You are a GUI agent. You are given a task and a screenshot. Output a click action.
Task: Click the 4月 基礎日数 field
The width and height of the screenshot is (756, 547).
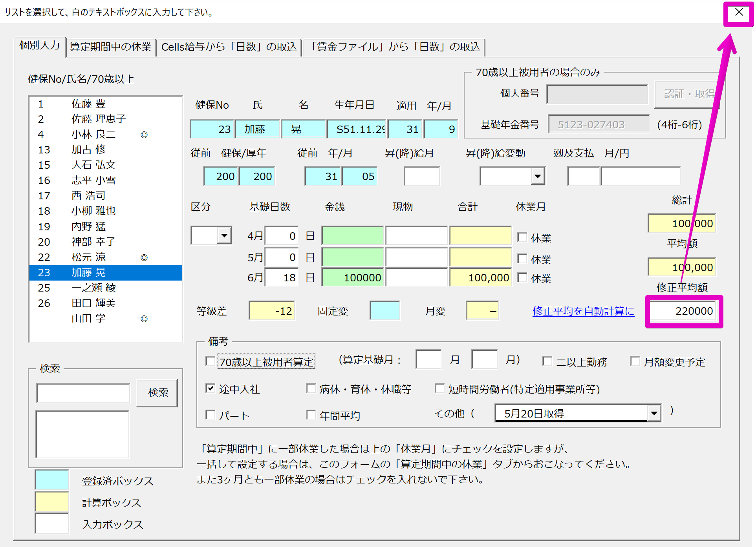pos(282,236)
